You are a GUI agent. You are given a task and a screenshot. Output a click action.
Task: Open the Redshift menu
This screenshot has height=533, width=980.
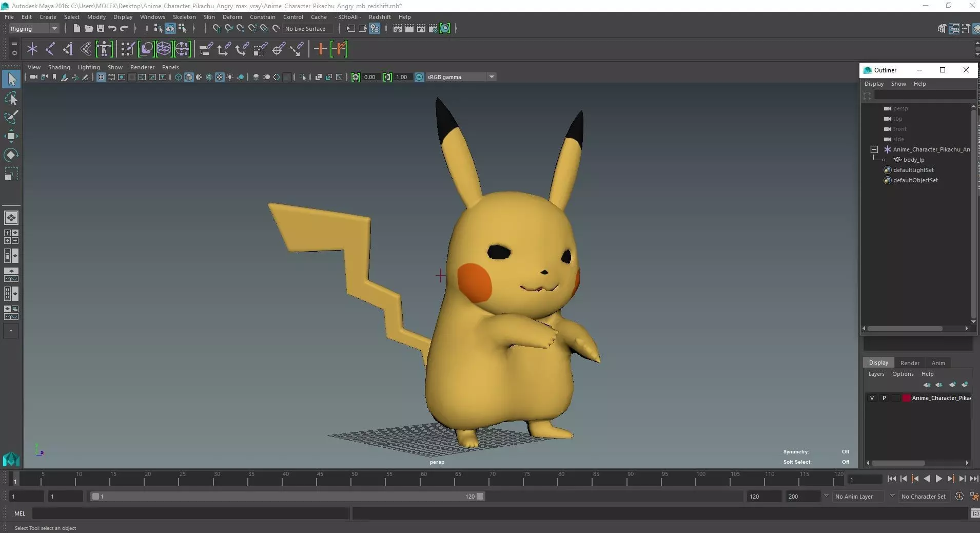[380, 17]
